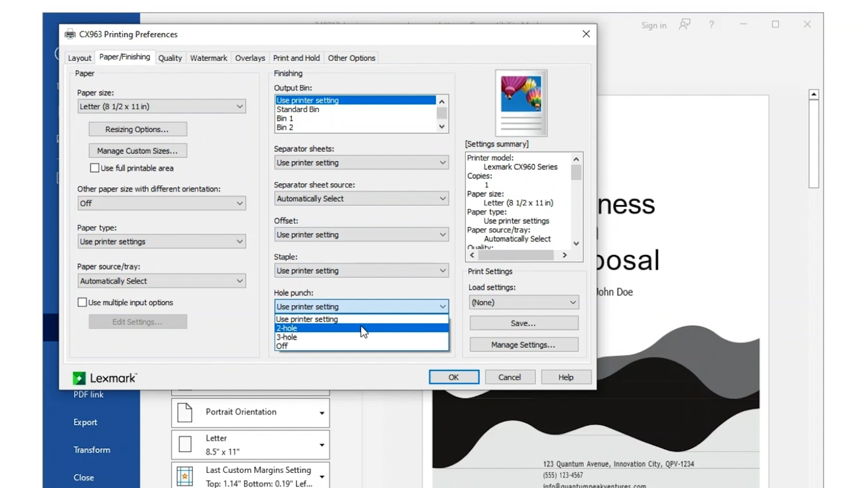Click the Custom Margins star icon

coord(184,476)
